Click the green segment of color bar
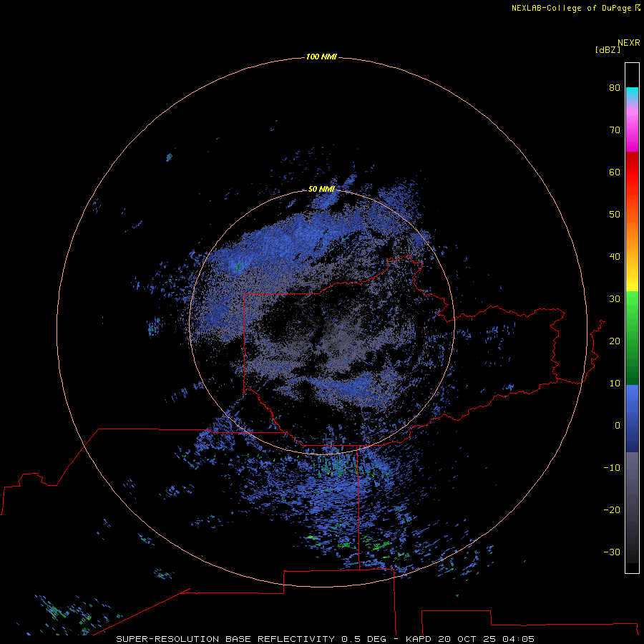 [632, 338]
